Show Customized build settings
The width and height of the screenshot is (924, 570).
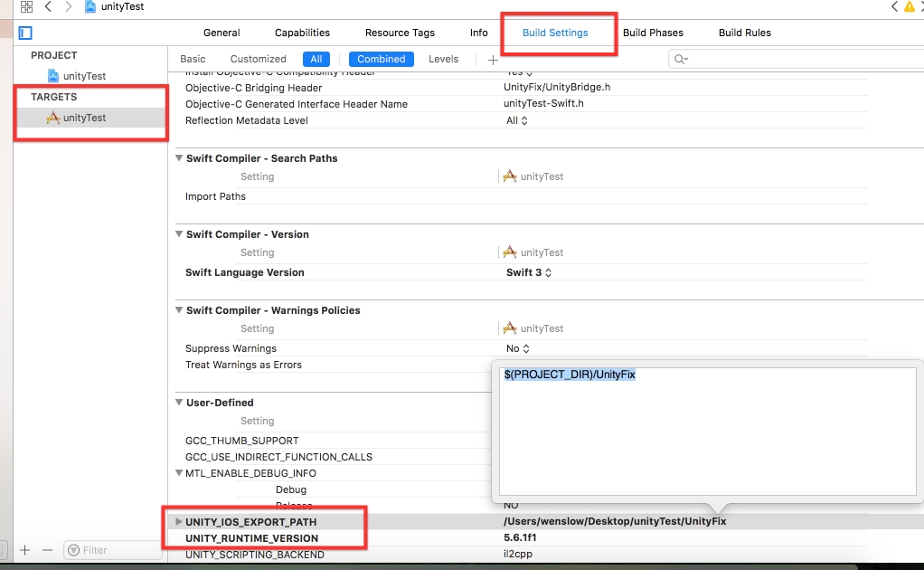258,59
